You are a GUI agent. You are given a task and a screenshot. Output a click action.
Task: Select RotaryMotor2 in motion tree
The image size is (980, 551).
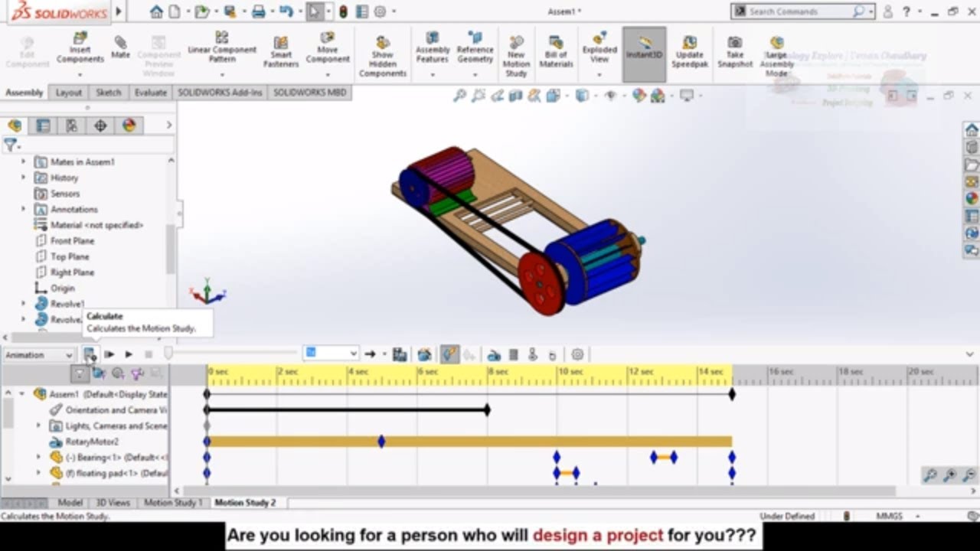coord(92,442)
